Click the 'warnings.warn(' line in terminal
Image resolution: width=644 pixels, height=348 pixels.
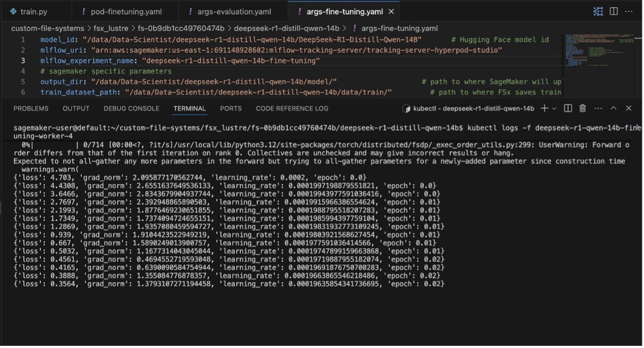click(50, 169)
